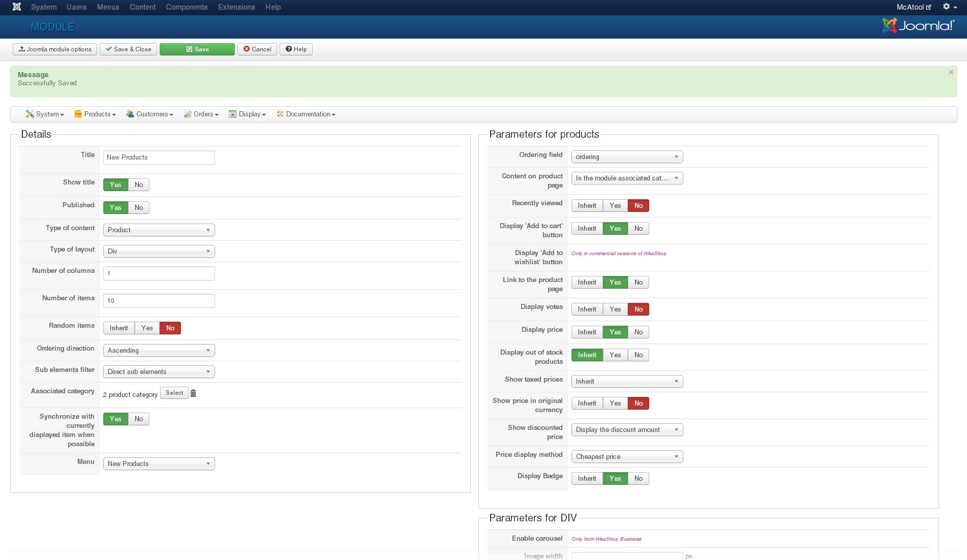Screen dimensions: 967x560
Task: Open the Extensions menu
Action: tap(236, 7)
